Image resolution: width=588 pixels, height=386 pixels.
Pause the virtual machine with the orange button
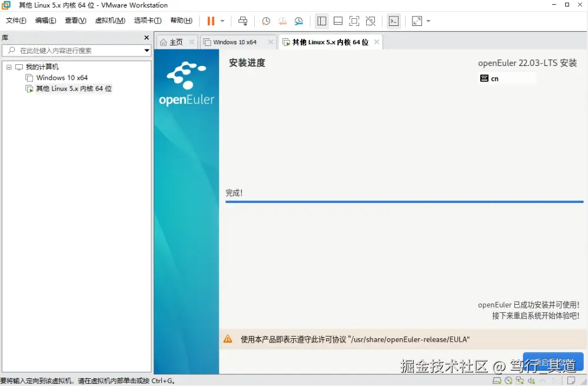(211, 21)
